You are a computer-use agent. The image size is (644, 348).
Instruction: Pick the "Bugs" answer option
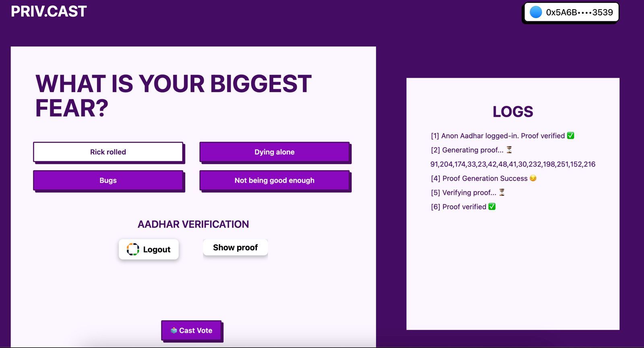pos(108,181)
